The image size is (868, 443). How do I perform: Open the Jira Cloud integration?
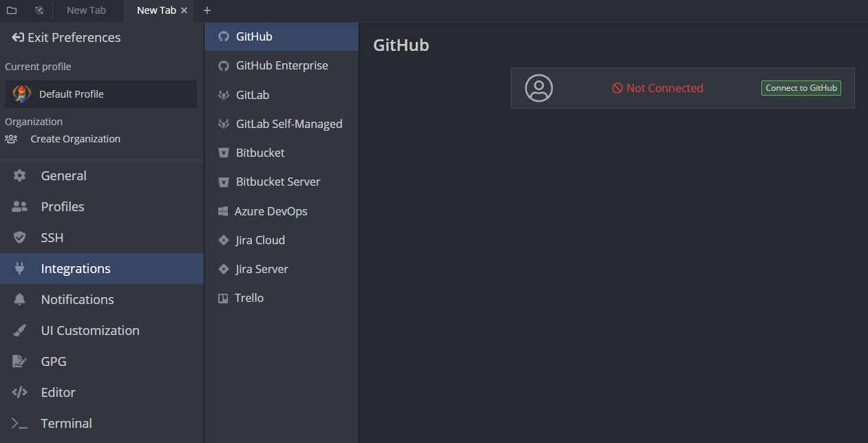[x=282, y=240]
